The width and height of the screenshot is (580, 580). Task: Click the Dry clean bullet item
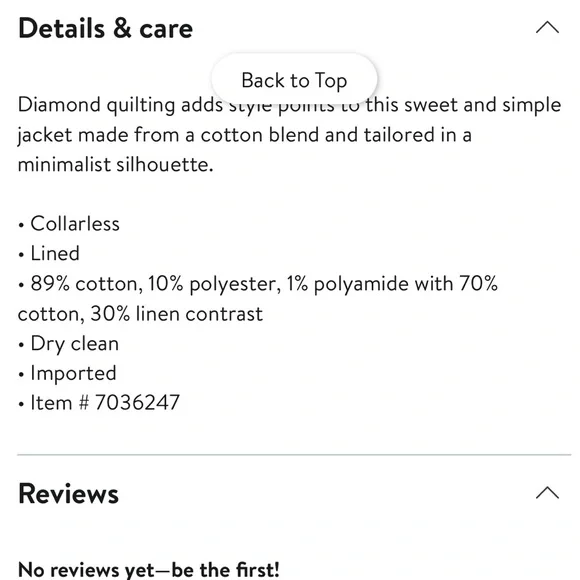pos(68,344)
